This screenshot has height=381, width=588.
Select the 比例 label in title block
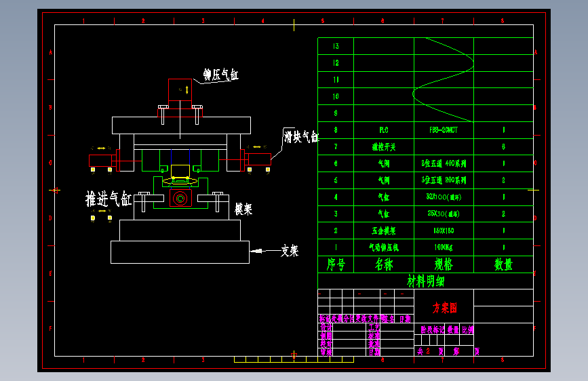(x=467, y=329)
